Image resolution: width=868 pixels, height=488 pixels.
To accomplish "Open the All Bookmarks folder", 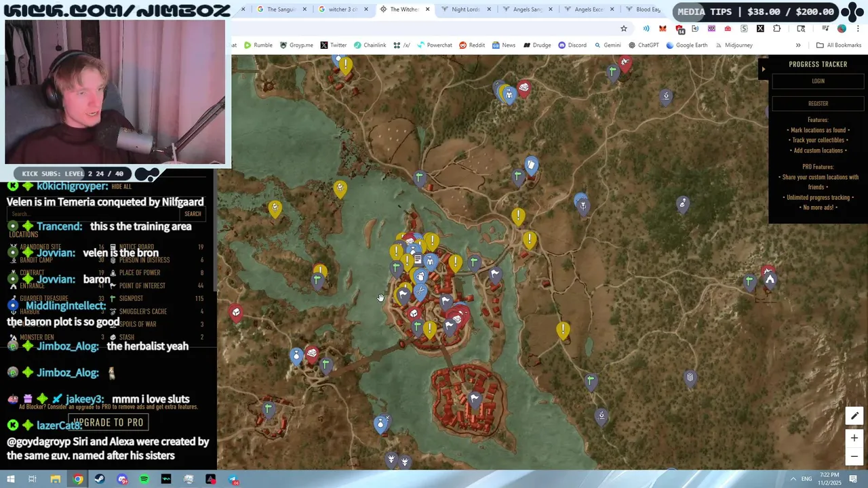I will pos(839,45).
